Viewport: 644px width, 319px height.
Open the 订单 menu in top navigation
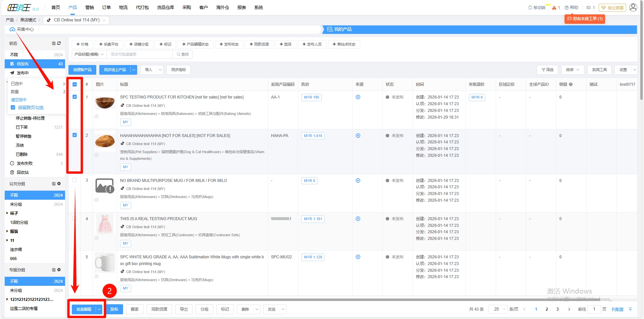point(106,7)
